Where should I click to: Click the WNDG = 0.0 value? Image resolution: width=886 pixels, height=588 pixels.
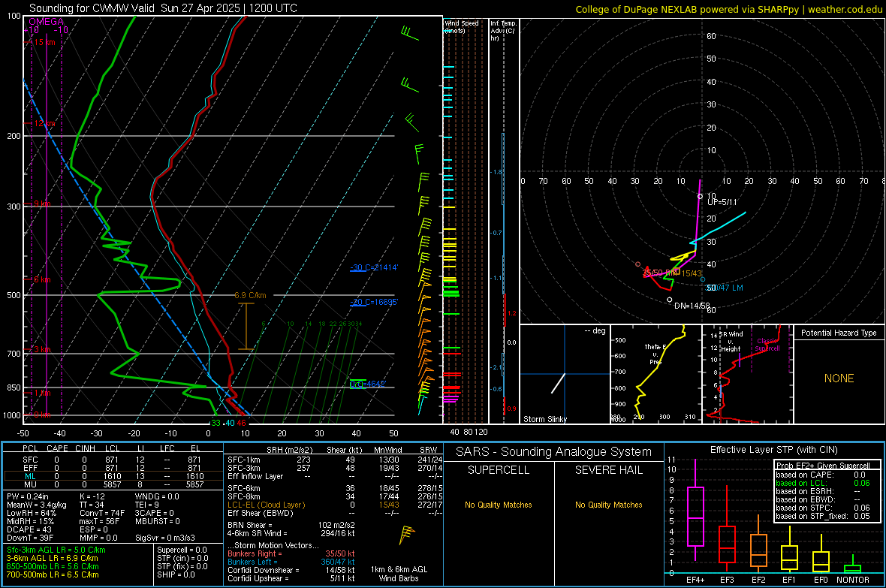pyautogui.click(x=157, y=496)
